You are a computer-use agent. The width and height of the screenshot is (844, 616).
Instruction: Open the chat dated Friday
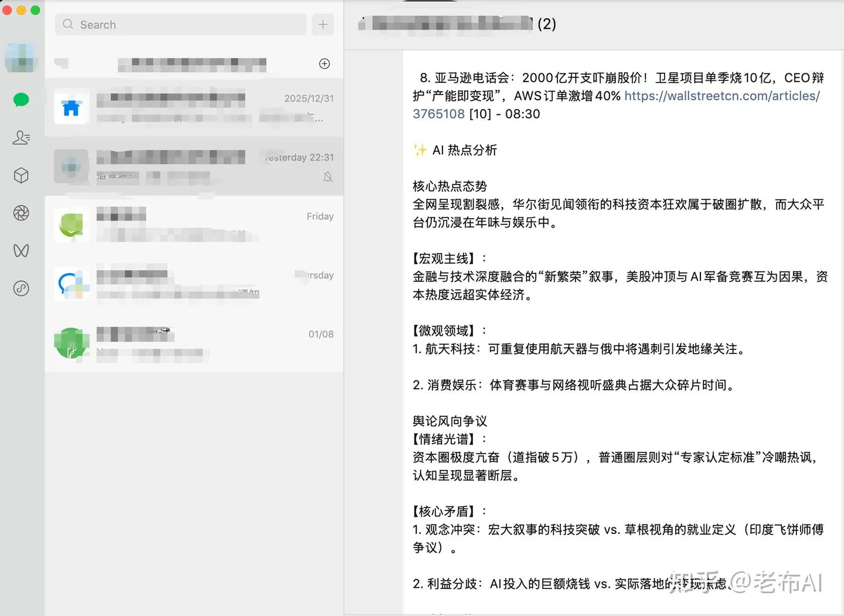click(194, 226)
